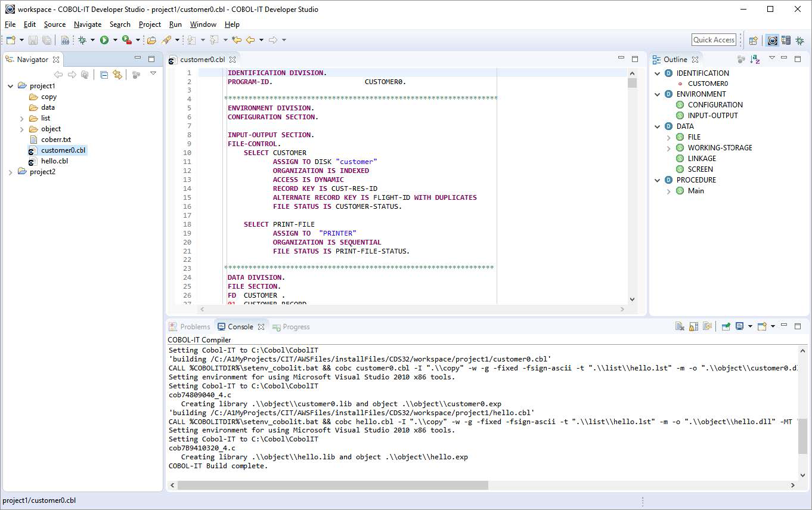Screen dimensions: 812x510
Task: Open the Navigate menu
Action: (x=87, y=24)
